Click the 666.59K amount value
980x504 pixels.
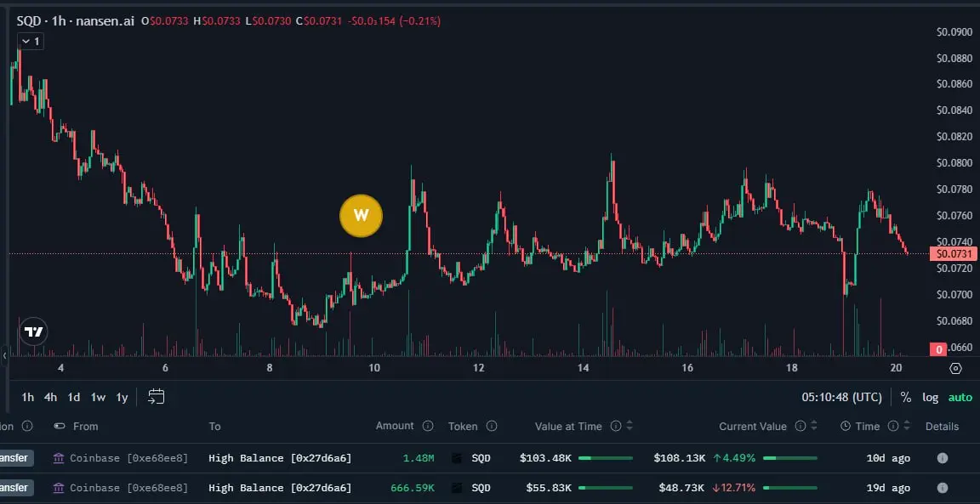coord(413,488)
